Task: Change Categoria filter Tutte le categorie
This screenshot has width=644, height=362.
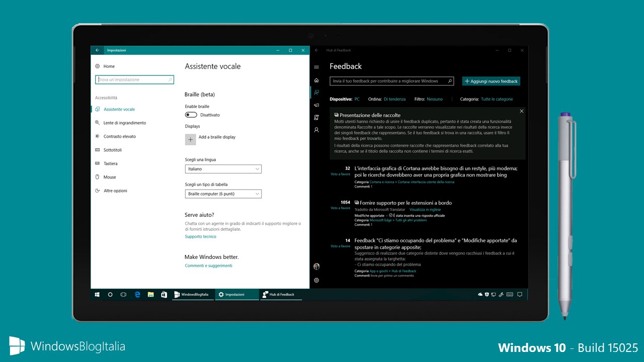Action: click(497, 100)
